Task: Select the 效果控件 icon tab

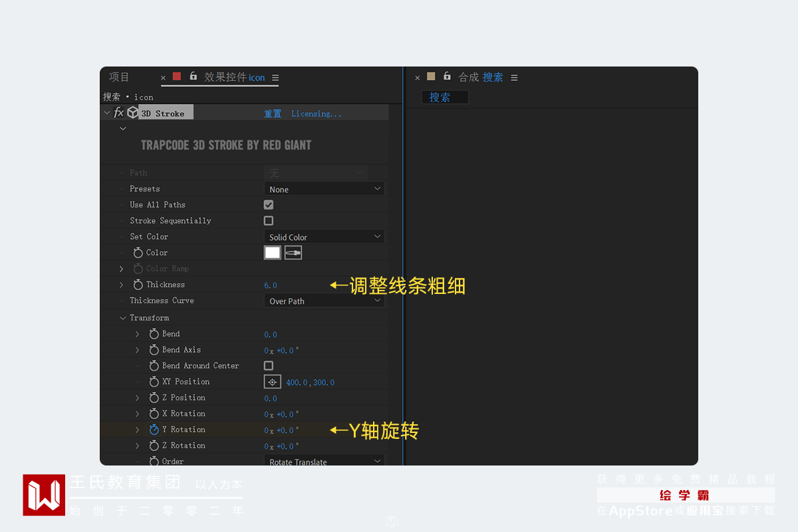Action: coord(234,77)
